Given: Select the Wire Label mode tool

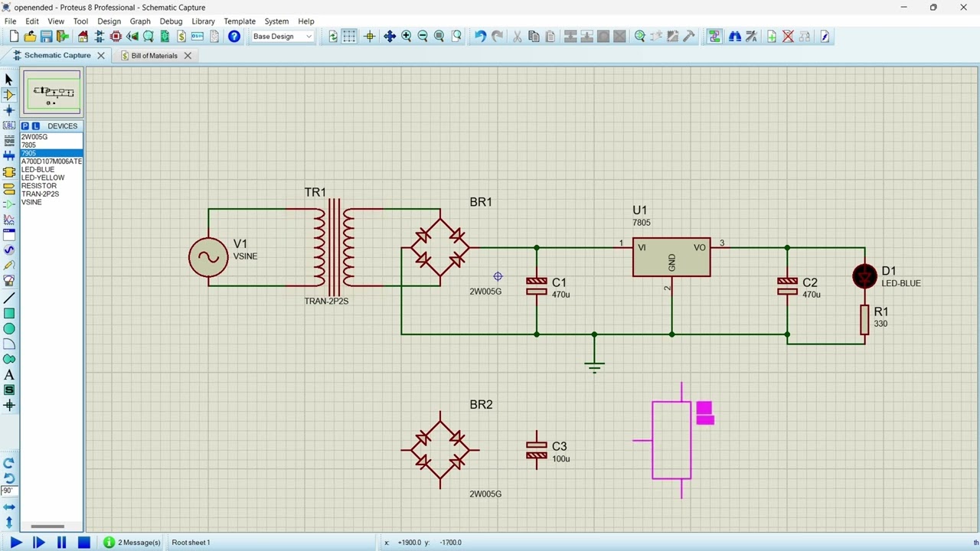Looking at the screenshot, I should 9,126.
